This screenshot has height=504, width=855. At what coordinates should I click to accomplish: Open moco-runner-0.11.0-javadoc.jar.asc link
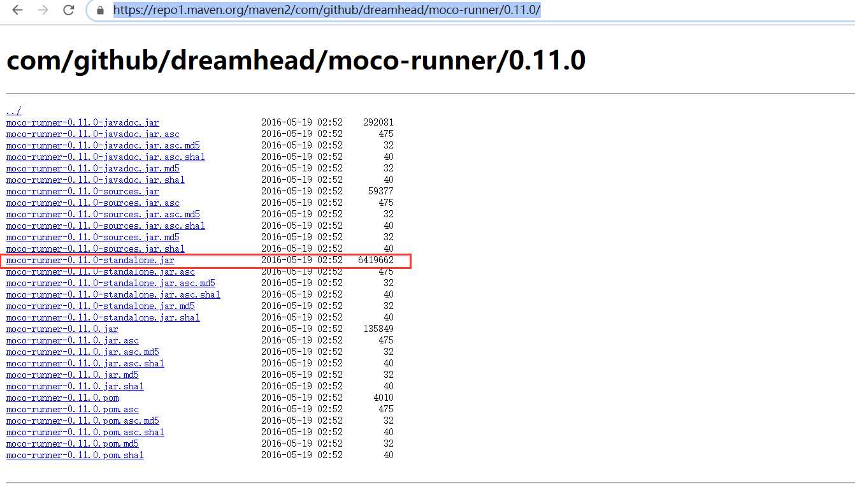(93, 134)
